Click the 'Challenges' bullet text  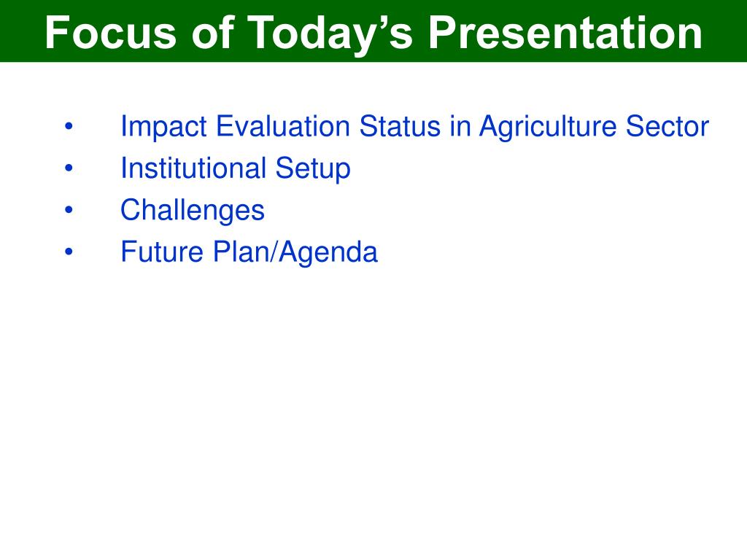coord(193,211)
